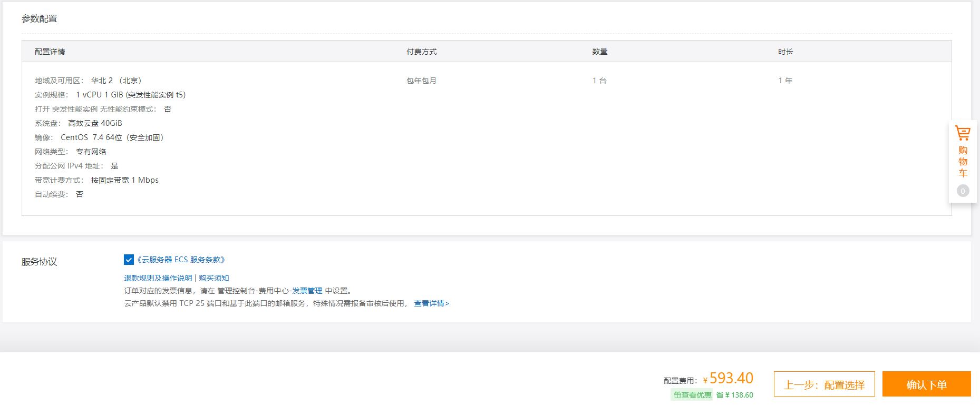Open the 《云服务器 ECS 服务条款》 link
This screenshot has height=406, width=980.
coord(181,260)
